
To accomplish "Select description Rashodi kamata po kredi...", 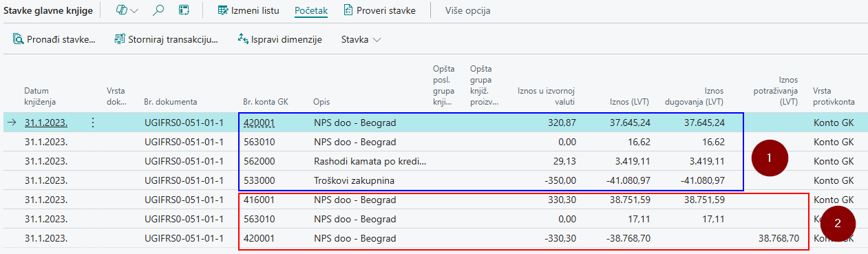I will pyautogui.click(x=370, y=162).
